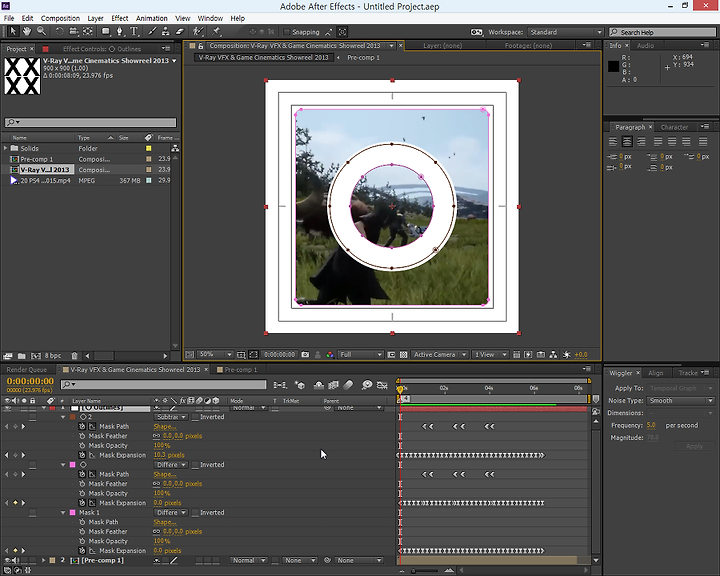Screen dimensions: 720x576
Task: Enable the Snapping checkbox
Action: [x=287, y=32]
